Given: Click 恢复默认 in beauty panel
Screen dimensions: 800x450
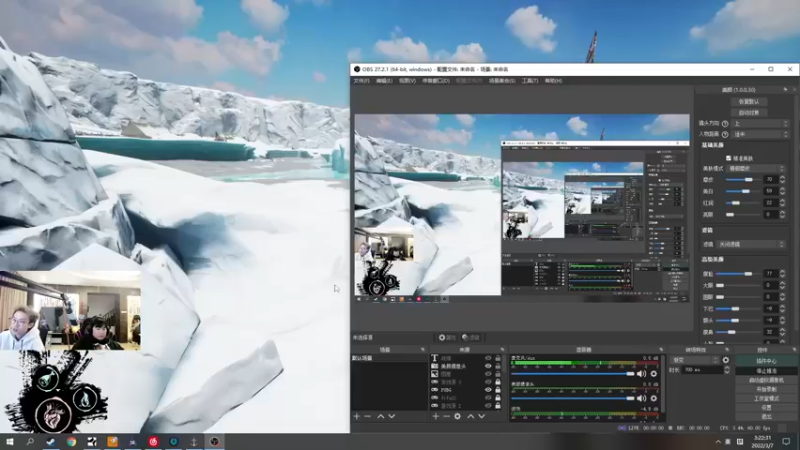Looking at the screenshot, I should coord(748,102).
